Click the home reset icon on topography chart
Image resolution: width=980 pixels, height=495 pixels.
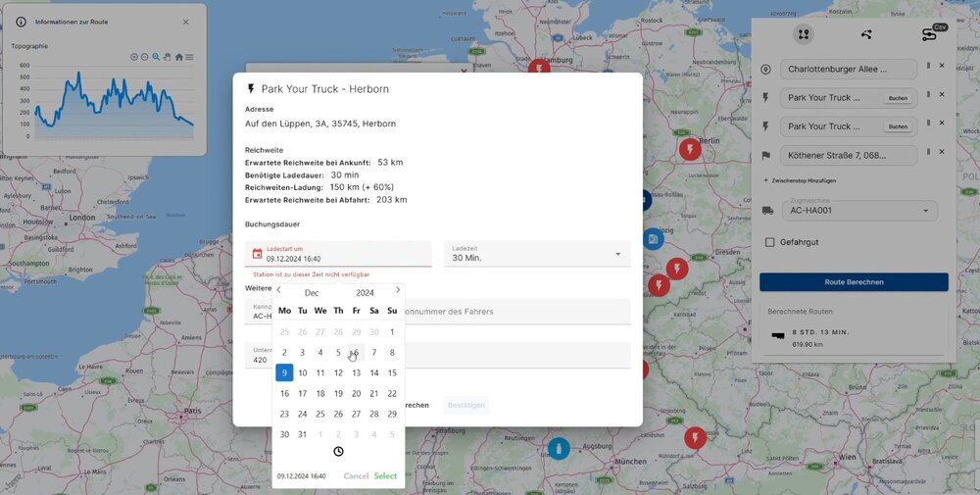pyautogui.click(x=178, y=57)
